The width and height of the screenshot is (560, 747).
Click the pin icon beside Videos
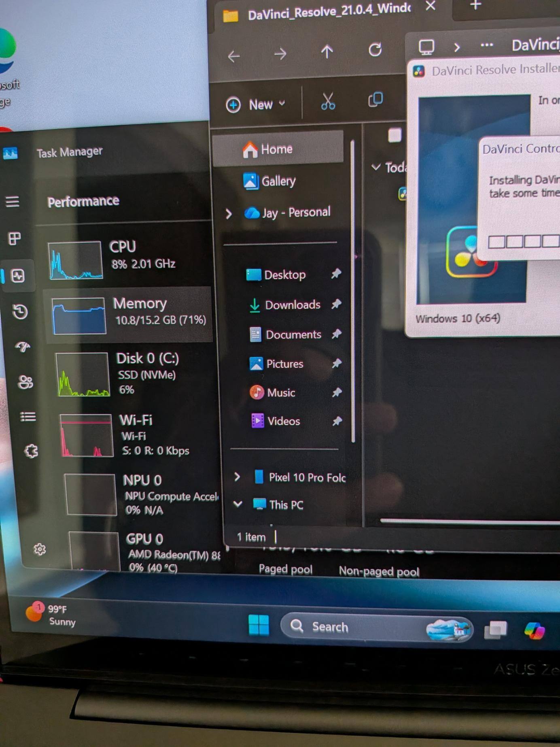337,421
